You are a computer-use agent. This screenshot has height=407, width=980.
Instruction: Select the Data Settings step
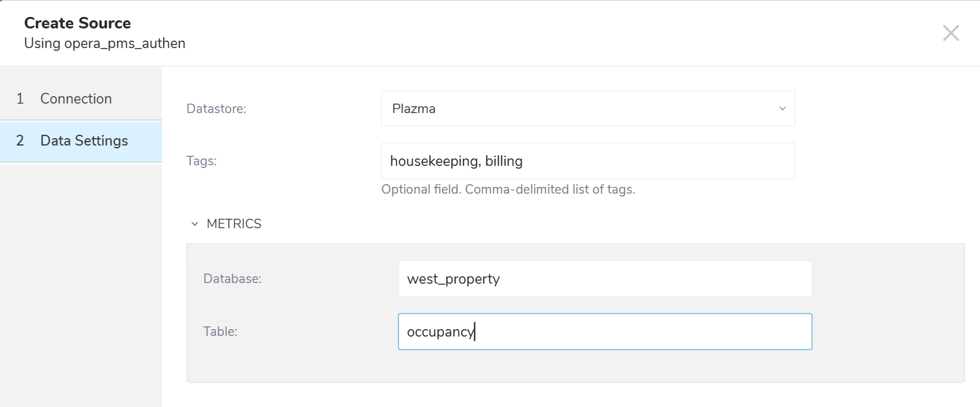coord(84,141)
